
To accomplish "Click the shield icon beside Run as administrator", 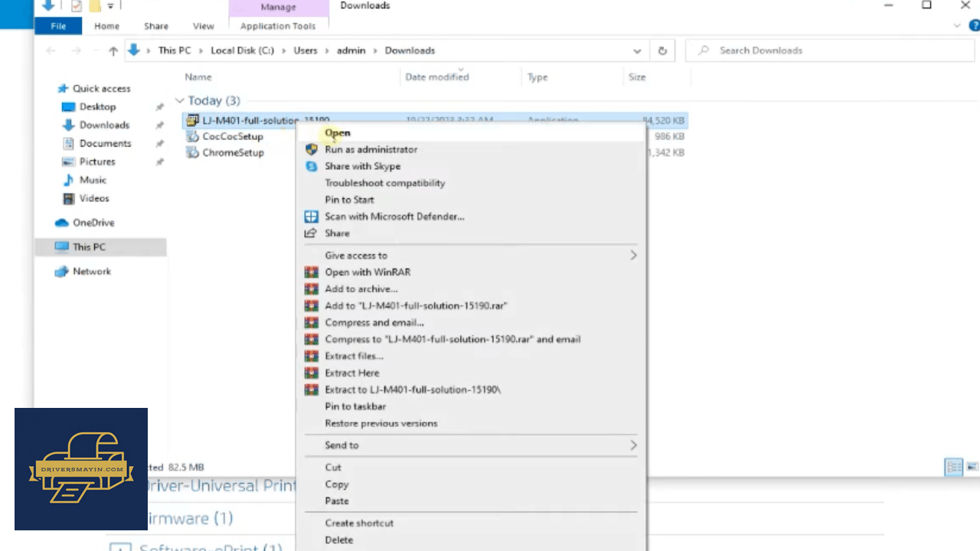I will click(311, 150).
